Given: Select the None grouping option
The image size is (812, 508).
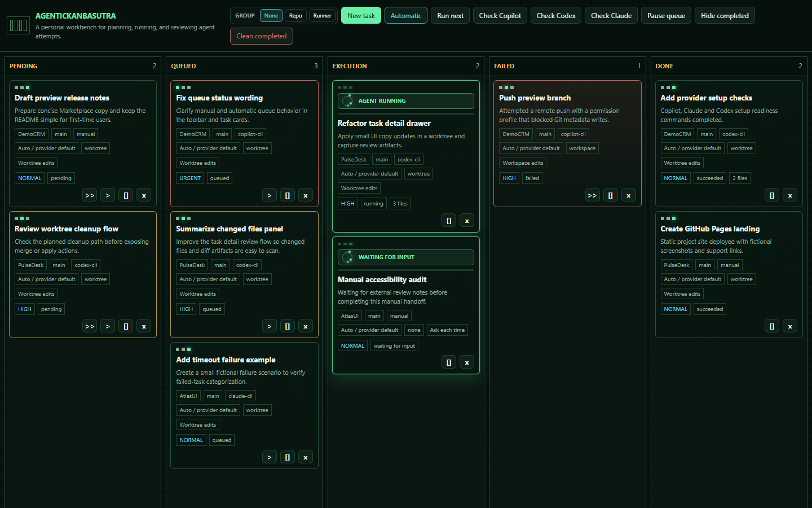Looking at the screenshot, I should tap(271, 16).
